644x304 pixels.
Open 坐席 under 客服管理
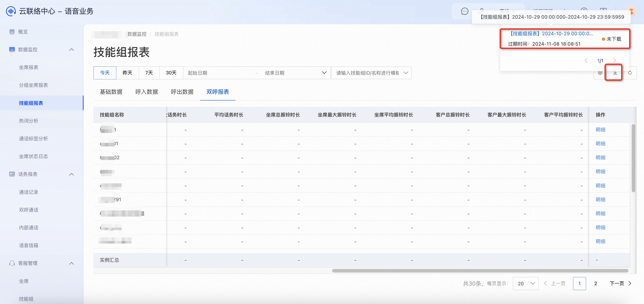click(24, 281)
